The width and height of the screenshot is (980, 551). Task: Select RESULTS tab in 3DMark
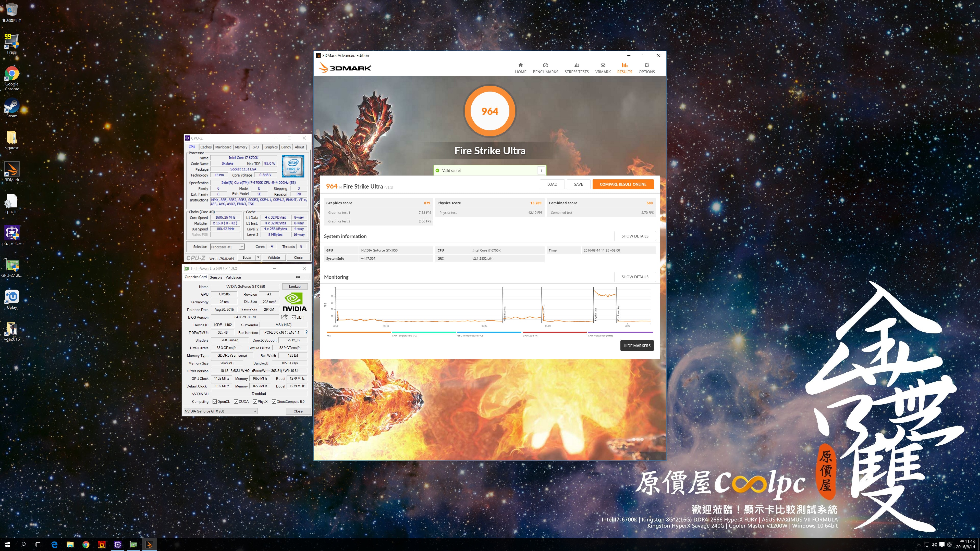[624, 68]
